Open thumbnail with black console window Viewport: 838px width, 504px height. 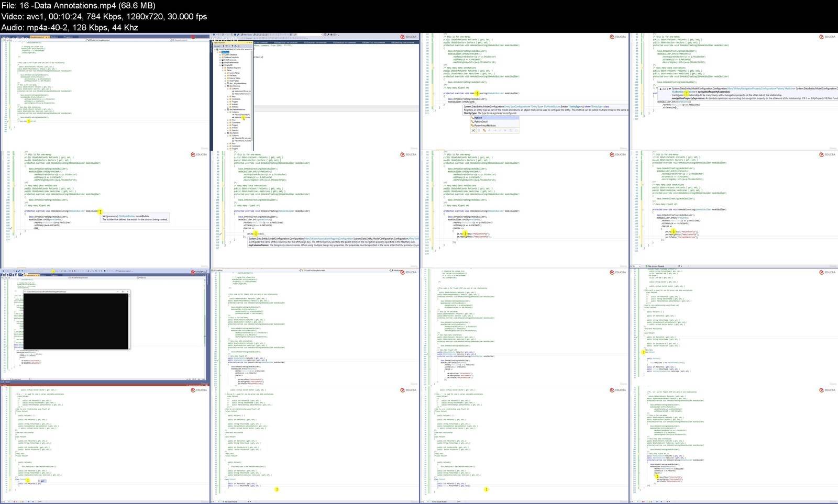(x=105, y=328)
